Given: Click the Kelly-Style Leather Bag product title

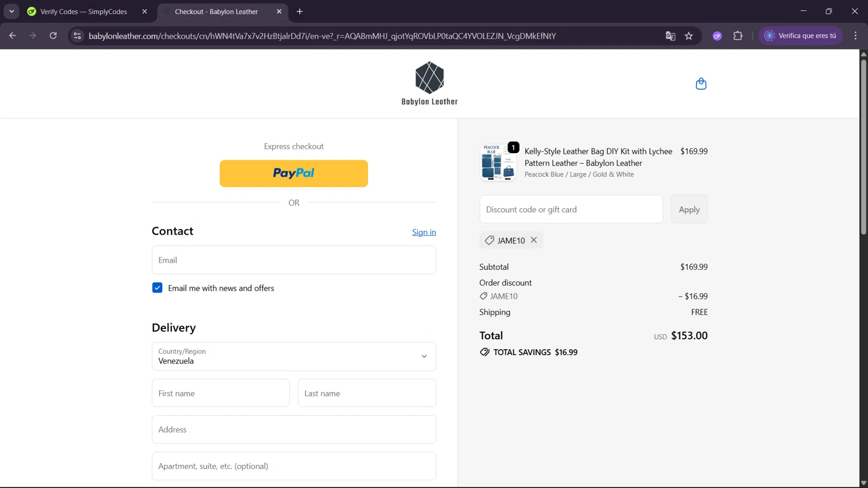Looking at the screenshot, I should click(598, 157).
